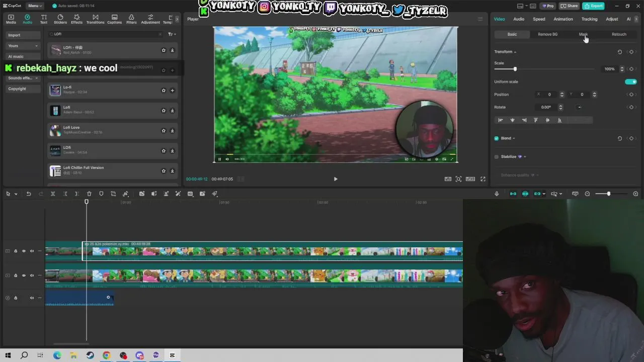Show more media category tabs
644x362 pixels.
pyautogui.click(x=177, y=19)
